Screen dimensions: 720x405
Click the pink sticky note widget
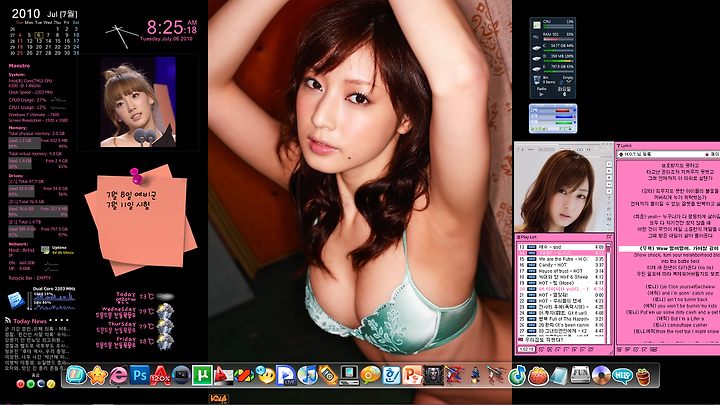coord(141,220)
